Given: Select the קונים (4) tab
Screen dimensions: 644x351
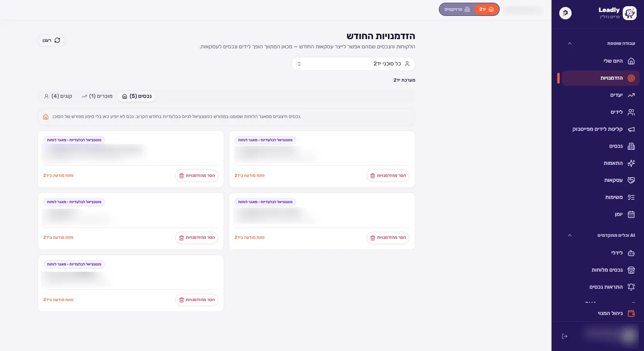Looking at the screenshot, I should (x=58, y=96).
